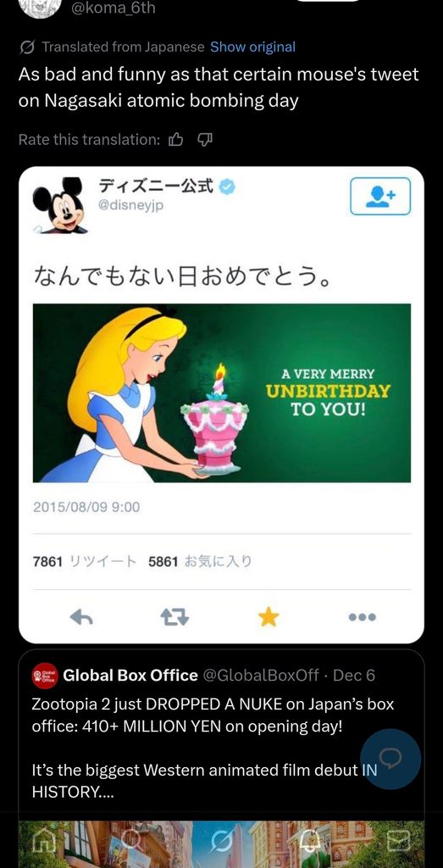The height and width of the screenshot is (868, 443).
Task: Tap the Mickey Mouse profile avatar
Action: point(58,205)
